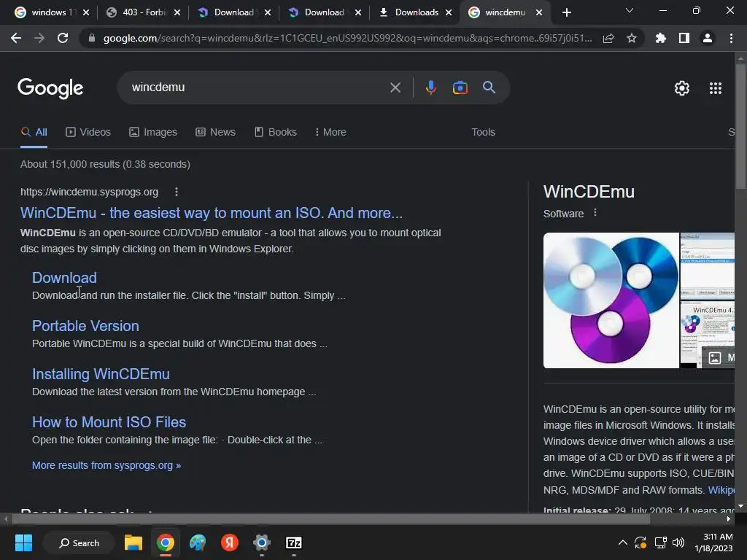747x560 pixels.
Task: Open the Chrome tab search chevron
Action: 630,10
